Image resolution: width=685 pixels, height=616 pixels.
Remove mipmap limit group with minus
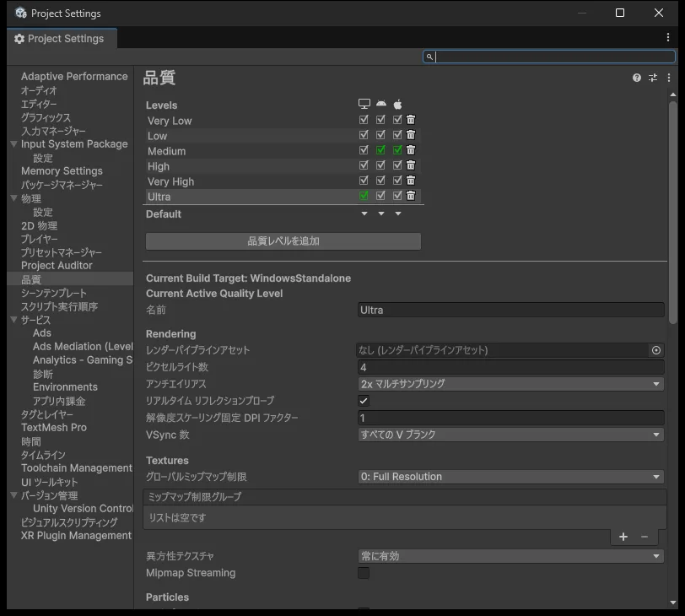click(x=645, y=537)
